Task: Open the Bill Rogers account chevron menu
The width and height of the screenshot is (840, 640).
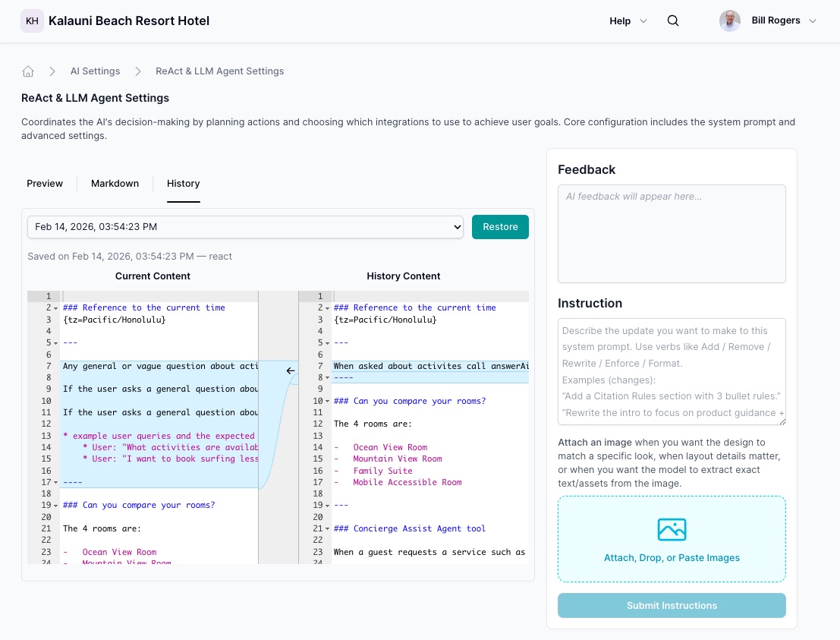Action: point(813,20)
